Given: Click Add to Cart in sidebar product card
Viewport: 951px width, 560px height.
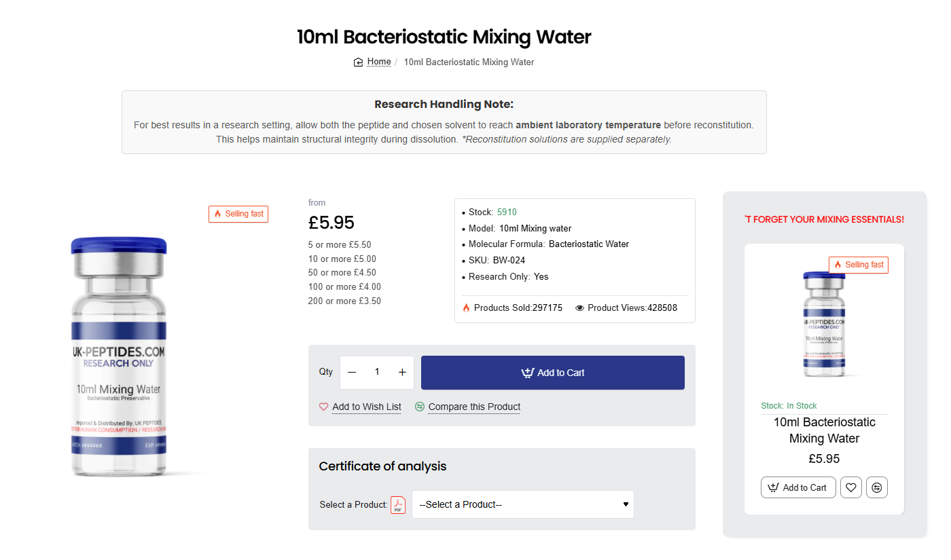Looking at the screenshot, I should pyautogui.click(x=798, y=487).
